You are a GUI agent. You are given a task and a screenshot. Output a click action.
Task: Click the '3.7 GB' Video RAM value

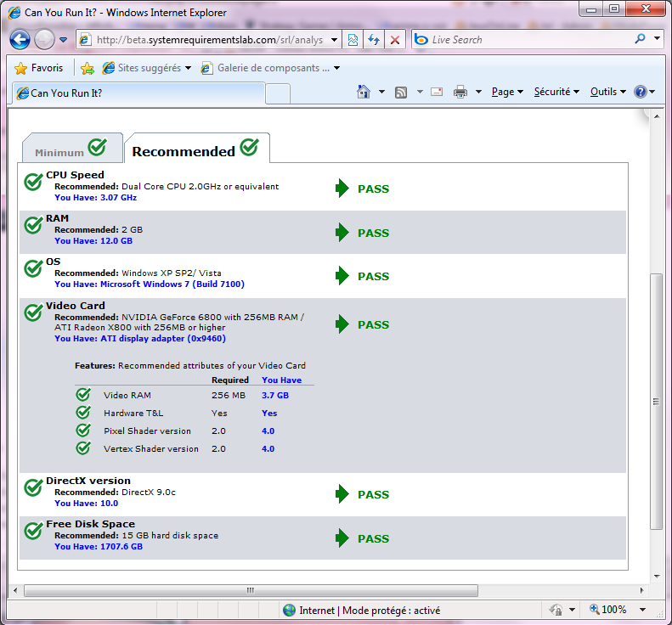click(275, 396)
